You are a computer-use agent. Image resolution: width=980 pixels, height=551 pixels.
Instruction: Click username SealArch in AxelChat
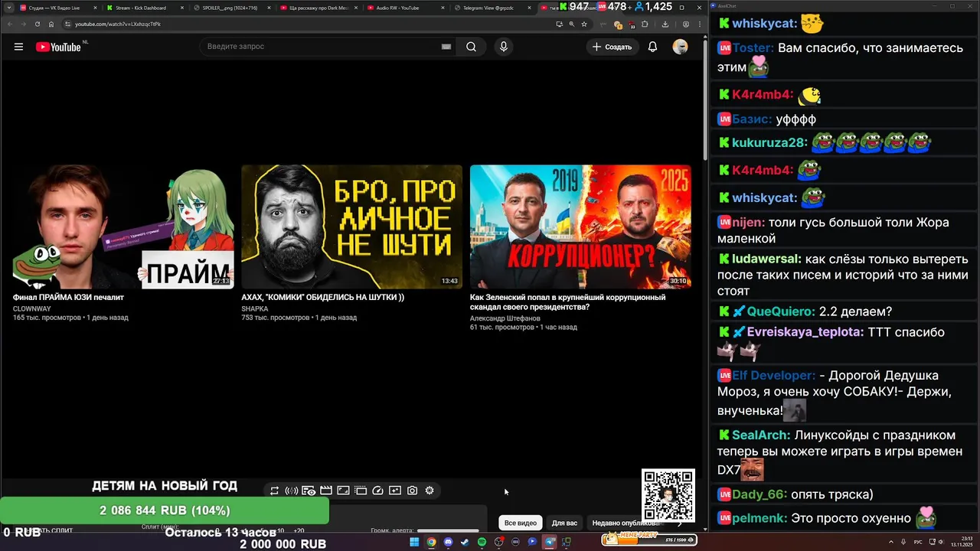(760, 435)
